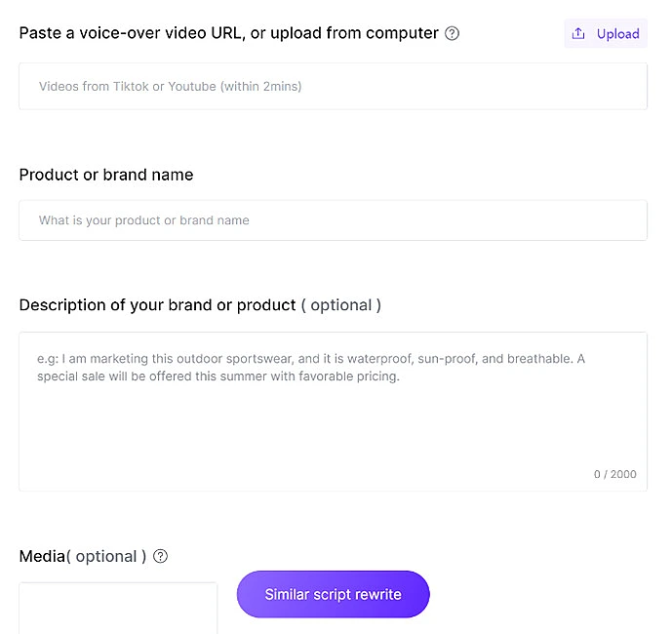Click the upload arrow icon
This screenshot has width=672, height=634.
pyautogui.click(x=578, y=34)
